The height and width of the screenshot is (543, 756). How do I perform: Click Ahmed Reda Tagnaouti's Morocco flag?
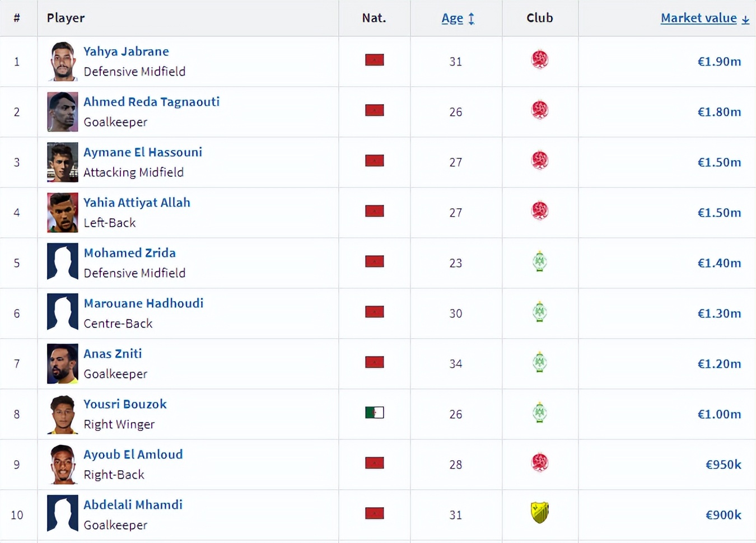(x=374, y=110)
